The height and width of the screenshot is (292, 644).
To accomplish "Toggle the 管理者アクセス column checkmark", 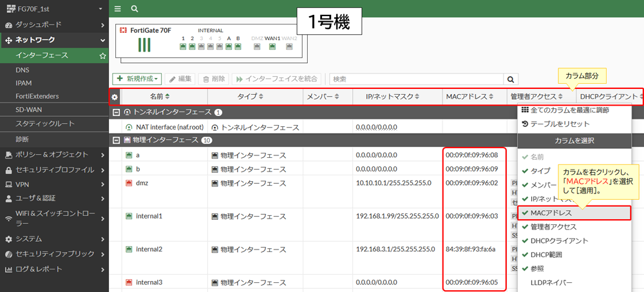I will coord(524,227).
